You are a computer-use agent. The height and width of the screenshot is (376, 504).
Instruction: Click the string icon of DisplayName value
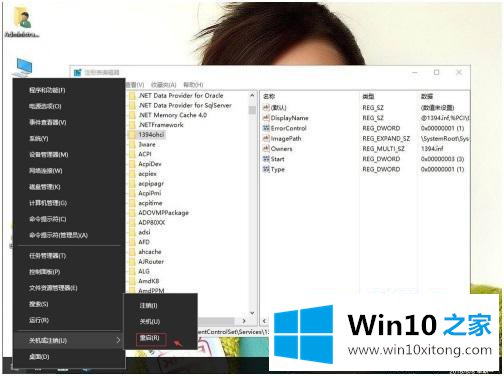click(266, 118)
